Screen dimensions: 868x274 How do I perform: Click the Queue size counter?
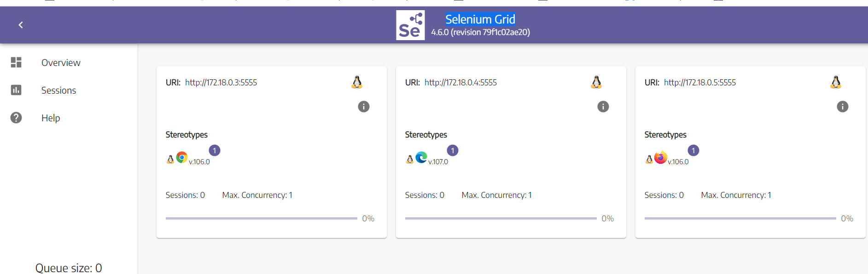[68, 268]
